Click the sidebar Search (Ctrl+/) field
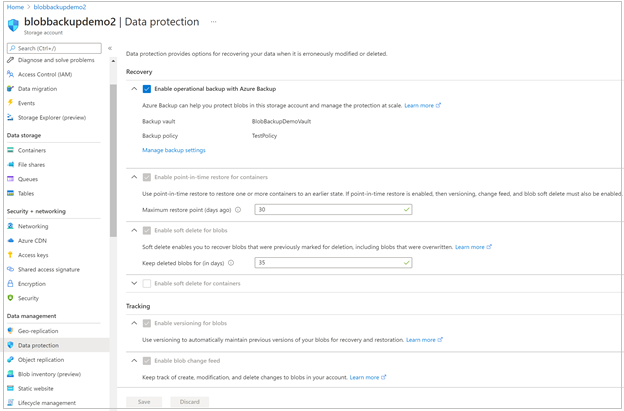 (x=54, y=48)
